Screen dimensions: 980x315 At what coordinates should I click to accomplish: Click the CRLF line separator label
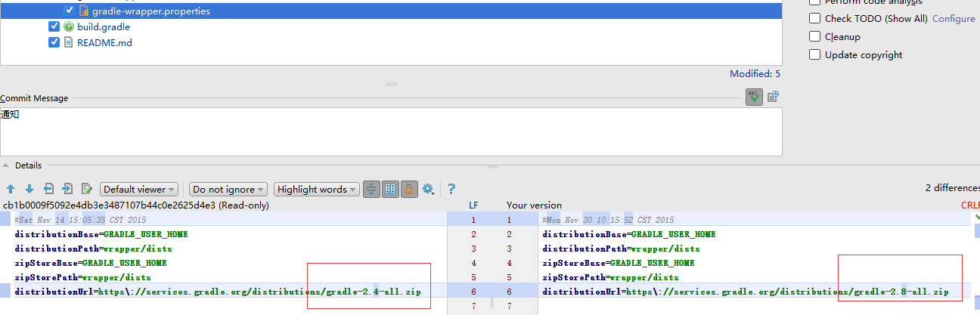[970, 205]
